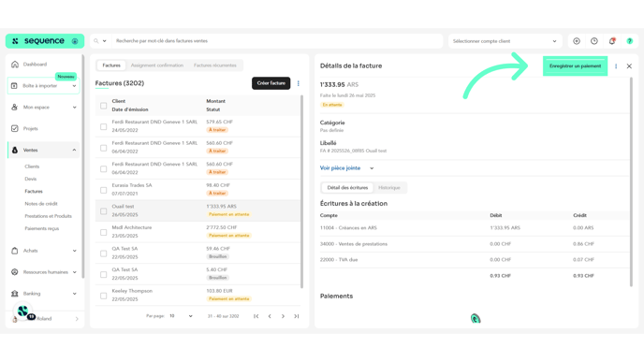
Task: Open the clock history icon
Action: pyautogui.click(x=594, y=41)
